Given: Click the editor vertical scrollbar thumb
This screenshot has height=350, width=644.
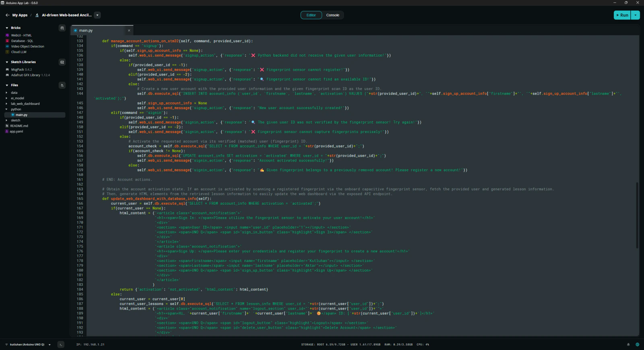Looking at the screenshot, I should [x=637, y=215].
